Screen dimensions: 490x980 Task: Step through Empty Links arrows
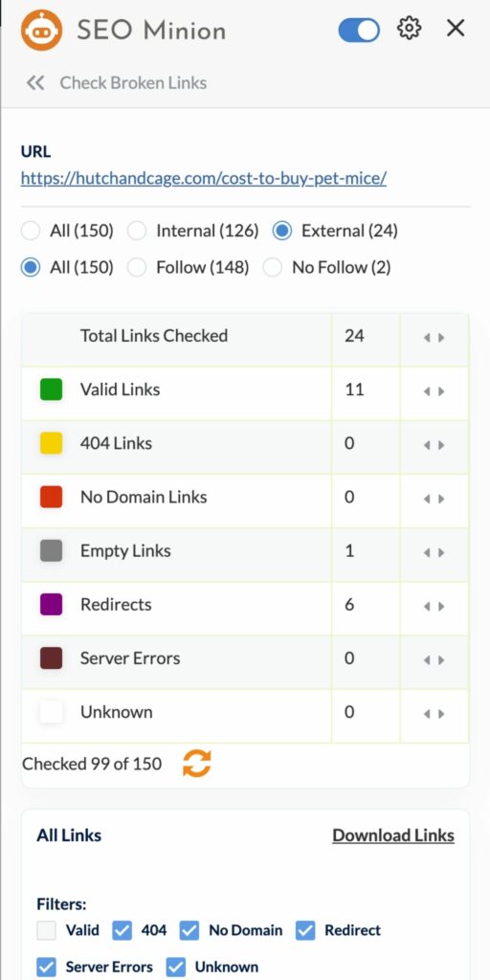434,552
